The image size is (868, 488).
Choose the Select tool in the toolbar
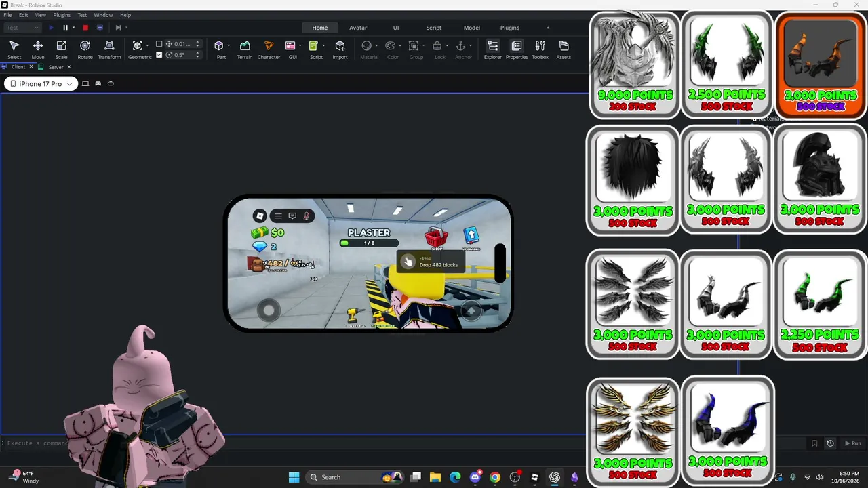tap(14, 49)
